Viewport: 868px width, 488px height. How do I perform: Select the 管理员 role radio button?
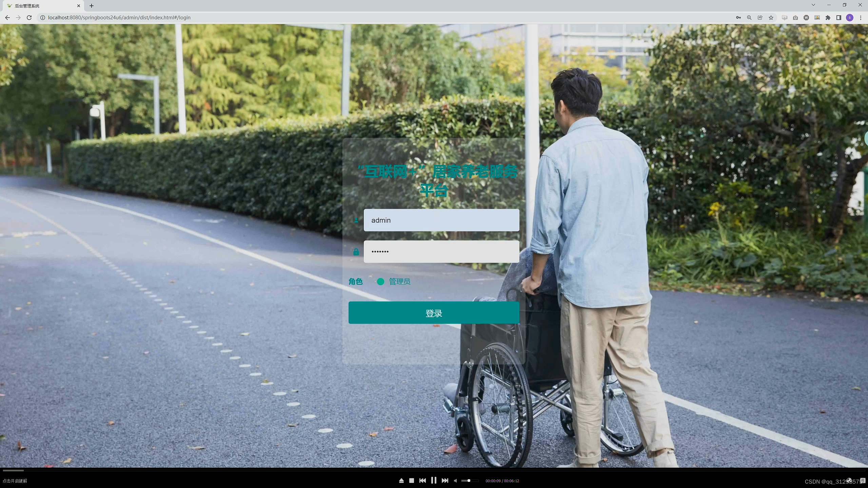pos(380,282)
